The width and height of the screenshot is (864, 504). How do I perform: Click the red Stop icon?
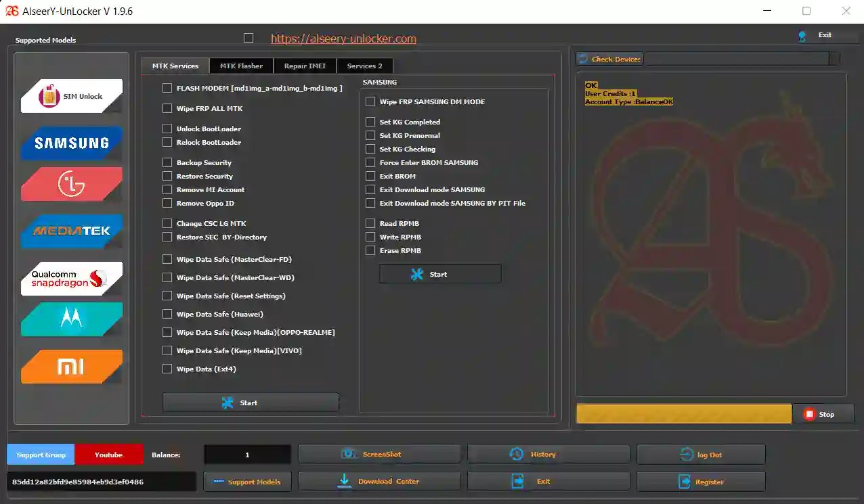(x=809, y=414)
